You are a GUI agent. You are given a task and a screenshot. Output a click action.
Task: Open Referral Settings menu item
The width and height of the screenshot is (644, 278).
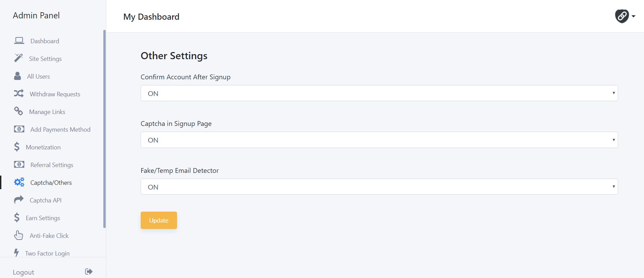click(x=52, y=165)
